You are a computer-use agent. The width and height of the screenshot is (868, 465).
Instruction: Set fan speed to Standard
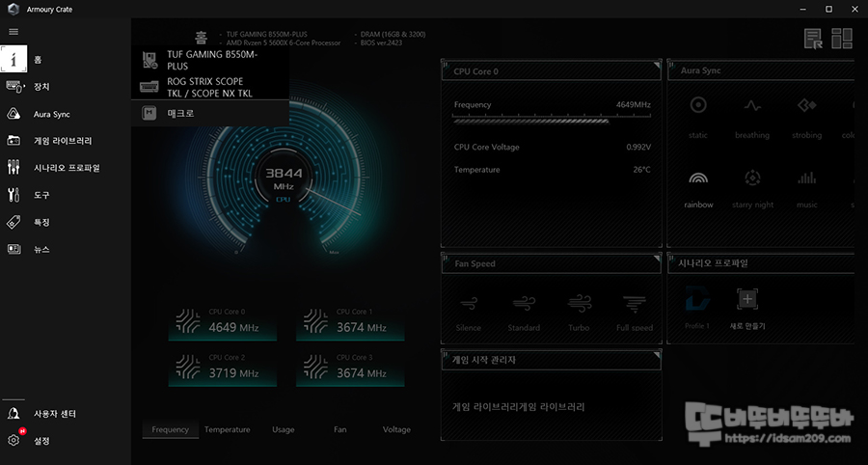coord(524,314)
